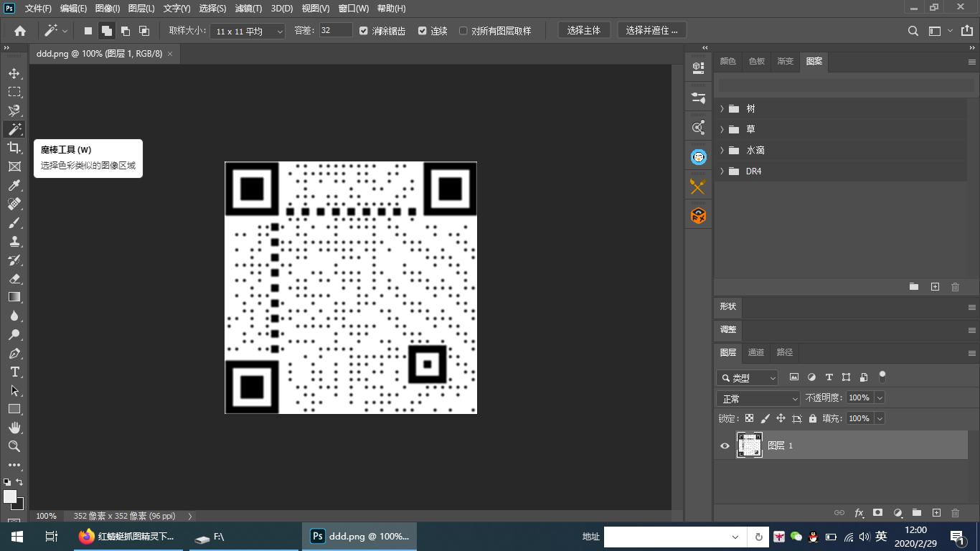This screenshot has width=980, height=551.
Task: Click the foreground color swatch
Action: coord(9,496)
